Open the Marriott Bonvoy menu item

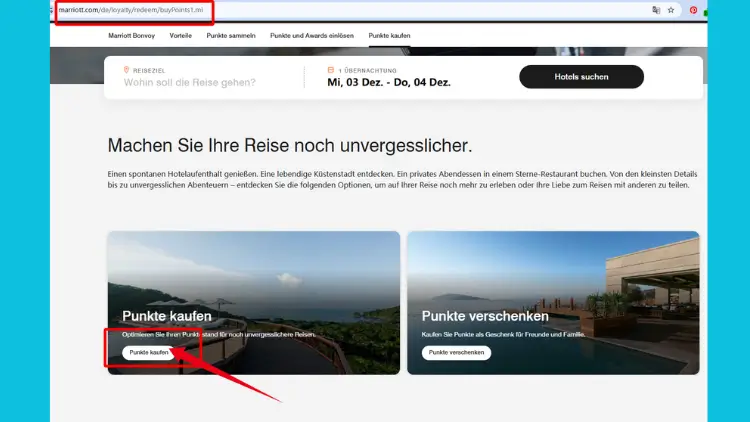pyautogui.click(x=132, y=35)
